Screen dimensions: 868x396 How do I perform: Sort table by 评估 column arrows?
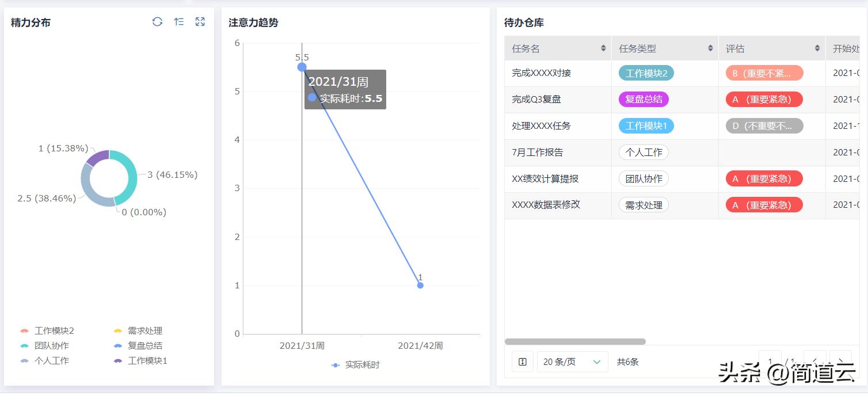817,49
